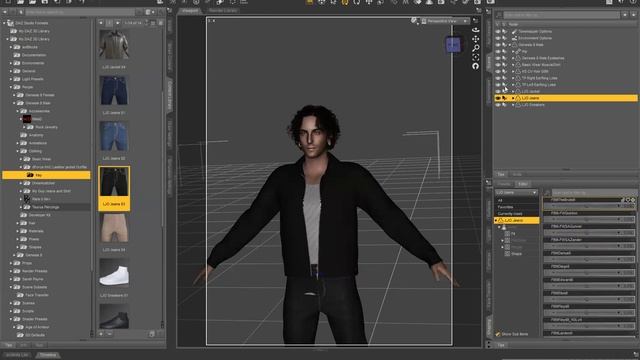Viewport: 640px width, 360px height.
Task: Select the LJO Jeans 01 thumbnail
Action: pos(114,91)
